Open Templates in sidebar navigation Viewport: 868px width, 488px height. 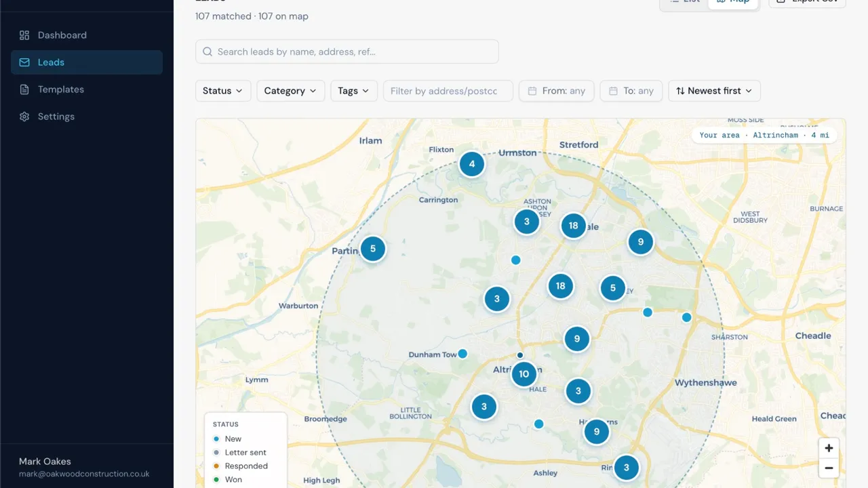[87, 89]
